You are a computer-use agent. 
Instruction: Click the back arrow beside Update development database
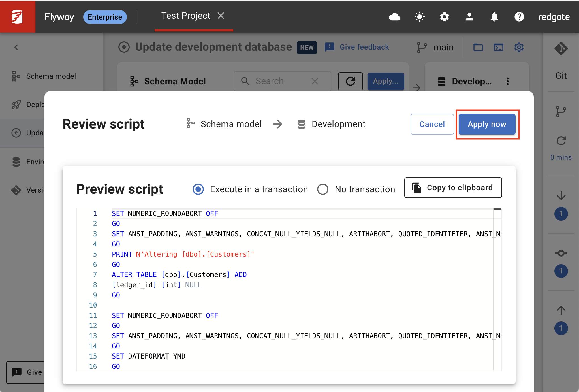click(x=124, y=47)
